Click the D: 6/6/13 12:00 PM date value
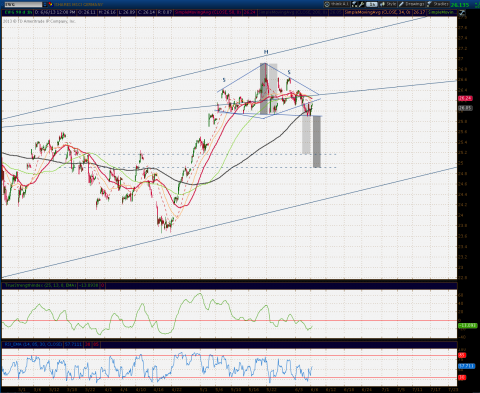The image size is (480, 393). pyautogui.click(x=56, y=12)
